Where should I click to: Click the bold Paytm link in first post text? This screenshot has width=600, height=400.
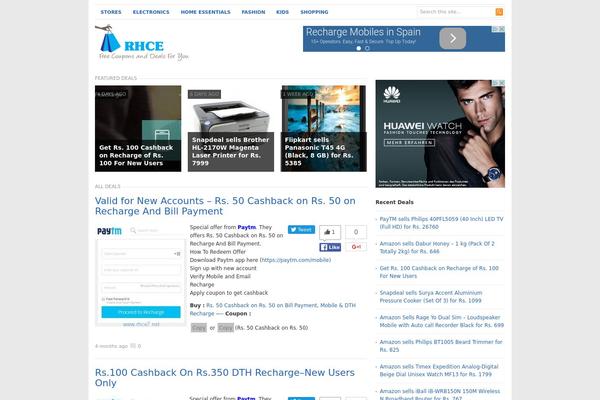coord(246,227)
